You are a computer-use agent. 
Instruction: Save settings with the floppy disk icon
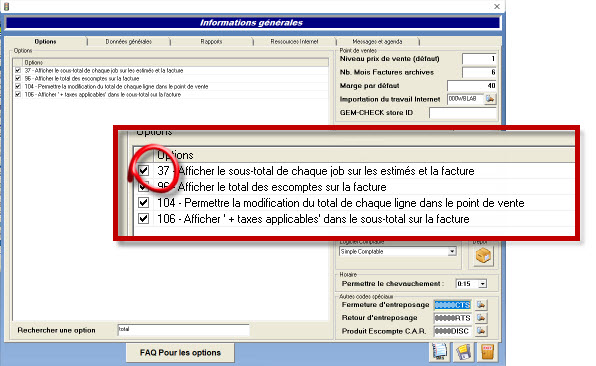464,352
